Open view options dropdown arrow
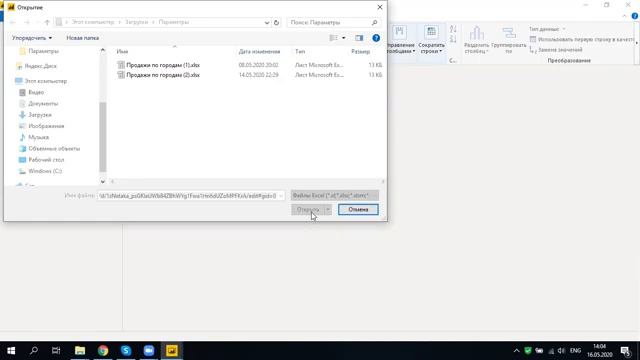Screen dimensions: 640x360 pyautogui.click(x=344, y=38)
